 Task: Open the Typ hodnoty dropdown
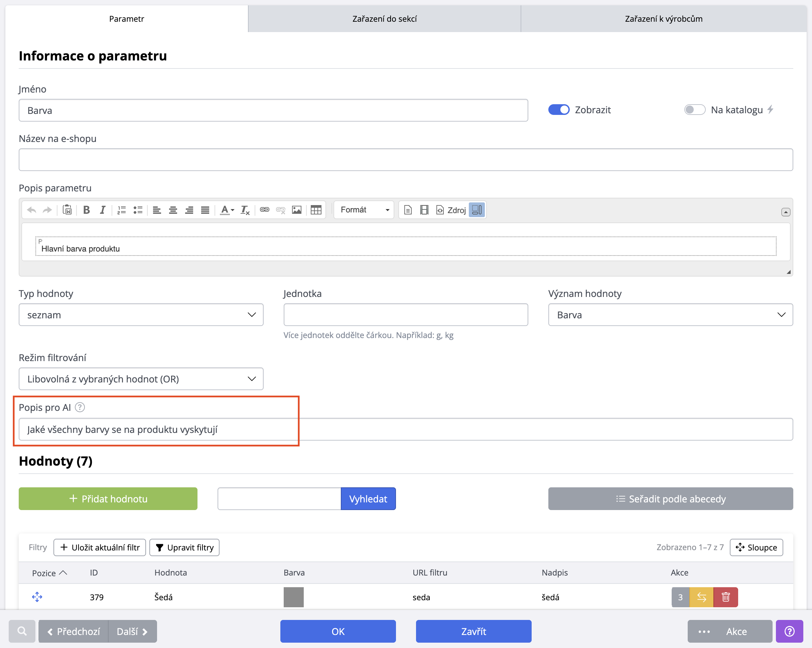[x=141, y=314]
